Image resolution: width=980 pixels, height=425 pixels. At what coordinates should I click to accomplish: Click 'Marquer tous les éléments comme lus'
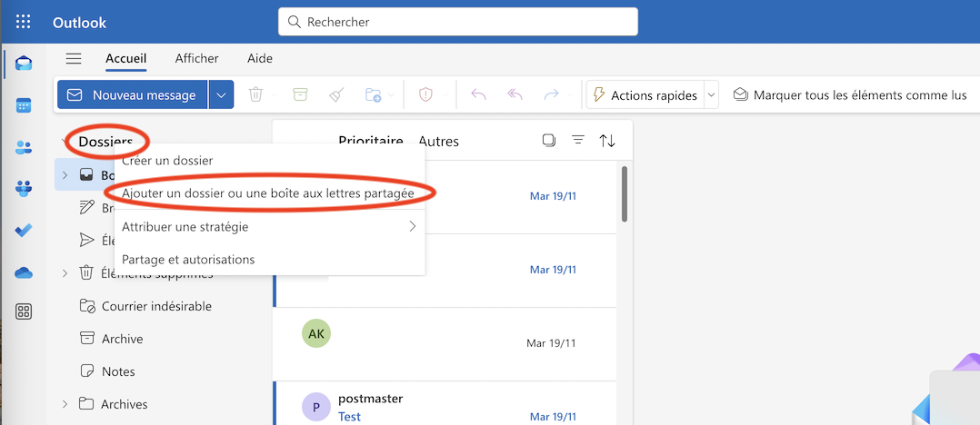pos(849,95)
